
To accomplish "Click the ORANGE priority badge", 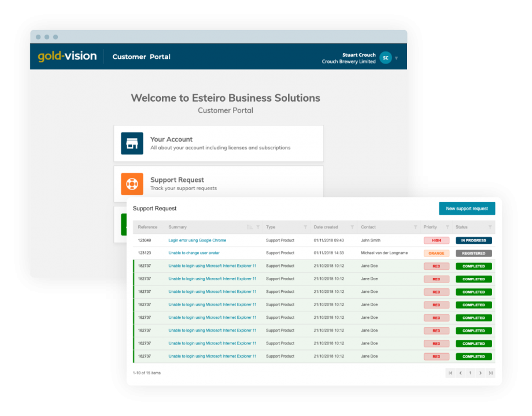I will click(437, 253).
